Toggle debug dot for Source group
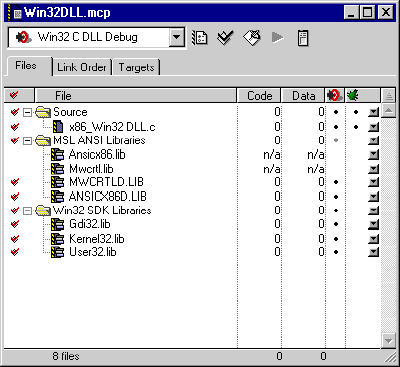This screenshot has width=400, height=367. [356, 112]
